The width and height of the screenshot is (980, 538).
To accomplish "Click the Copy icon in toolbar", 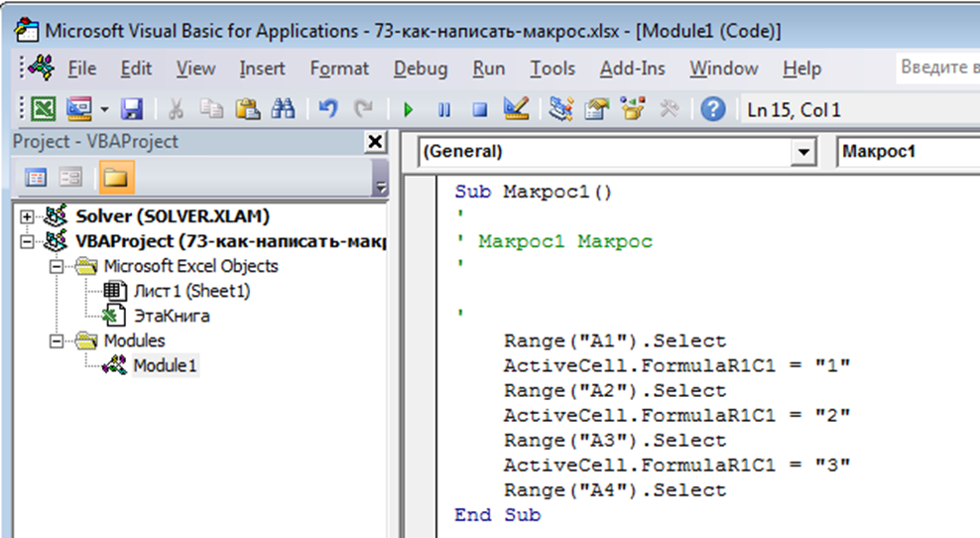I will coord(212,109).
